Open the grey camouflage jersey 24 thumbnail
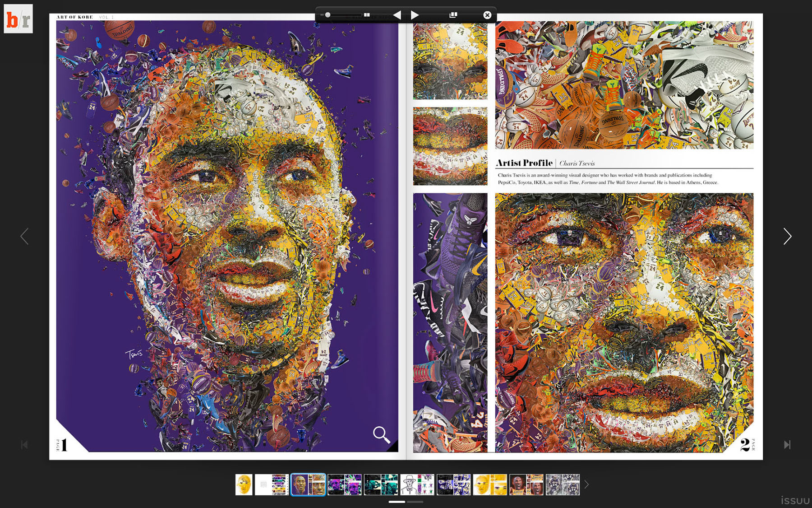The height and width of the screenshot is (508, 812). 563,485
